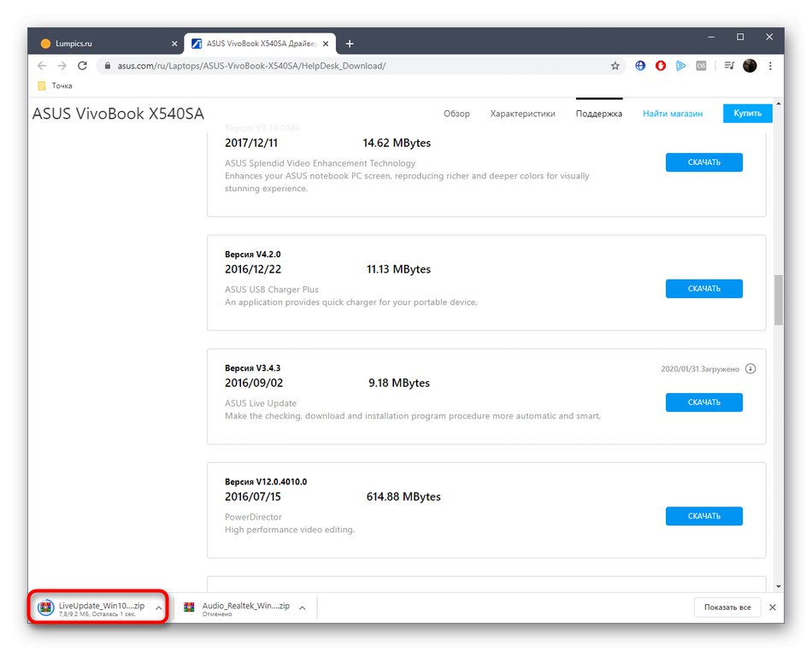Open the red circular extension icon
This screenshot has width=812, height=651.
660,66
